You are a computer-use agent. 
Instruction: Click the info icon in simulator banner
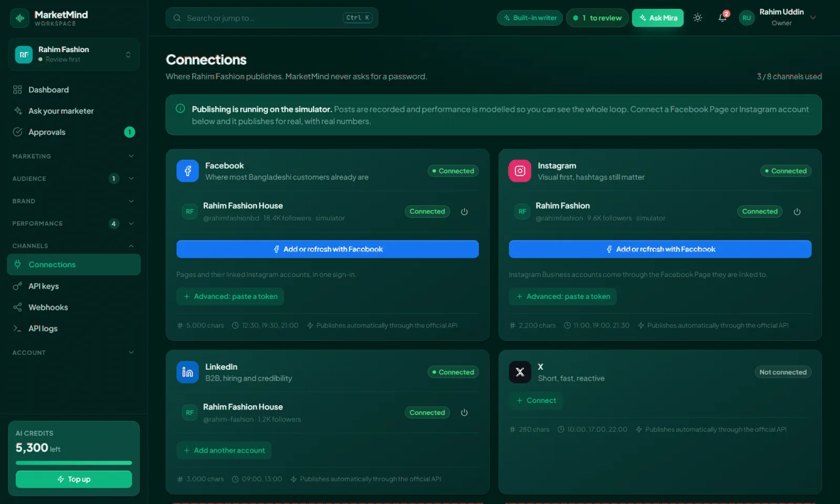[180, 109]
